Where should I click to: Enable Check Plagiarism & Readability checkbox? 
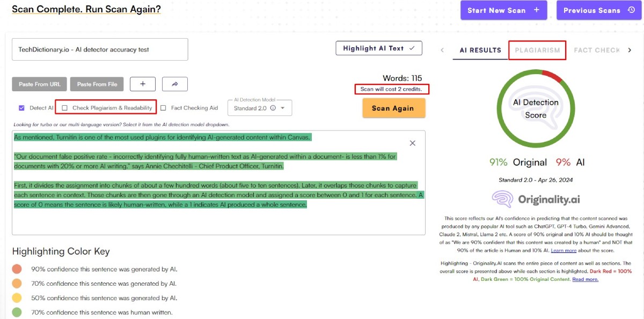[x=65, y=108]
